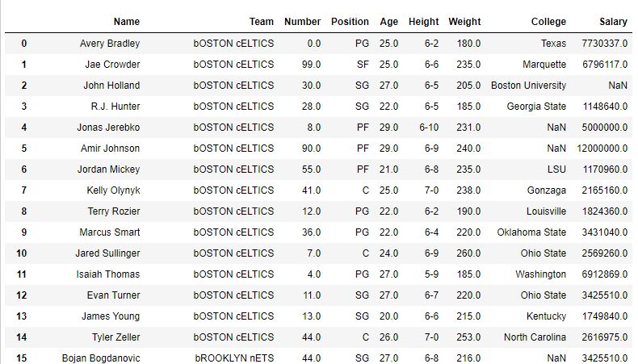Click the NaN salary for John Holland
This screenshot has width=638, height=364.
[x=618, y=86]
